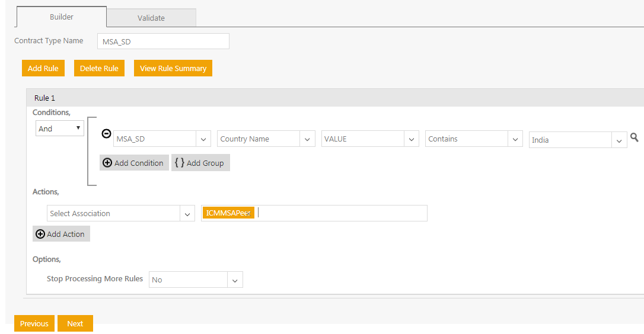The height and width of the screenshot is (334, 644).
Task: Open View Rule Summary
Action: tap(173, 68)
